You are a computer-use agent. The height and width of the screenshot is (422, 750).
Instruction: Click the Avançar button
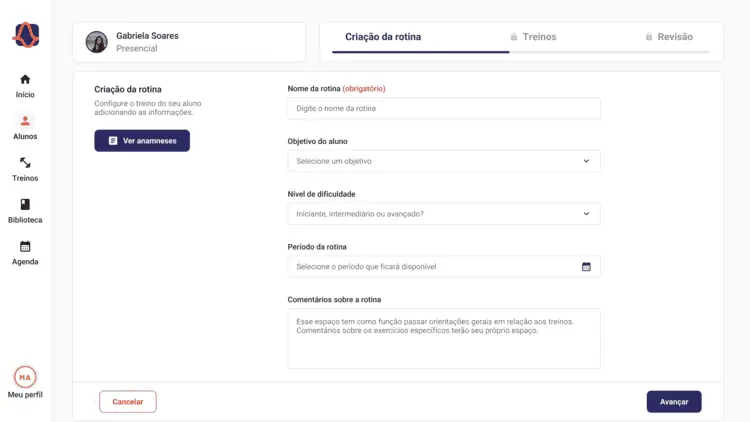[x=674, y=402]
